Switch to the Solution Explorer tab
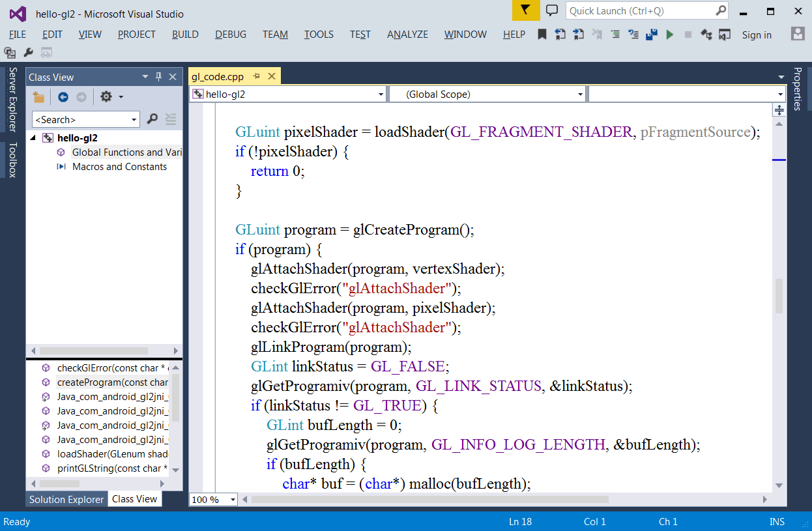 click(x=66, y=499)
